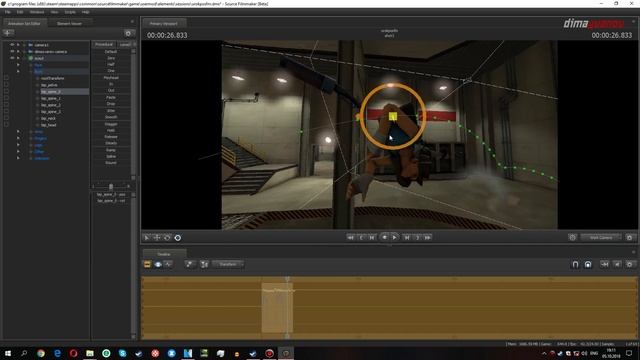This screenshot has width=640, height=360.
Task: Open the viewport settings gear
Action: pos(629,238)
